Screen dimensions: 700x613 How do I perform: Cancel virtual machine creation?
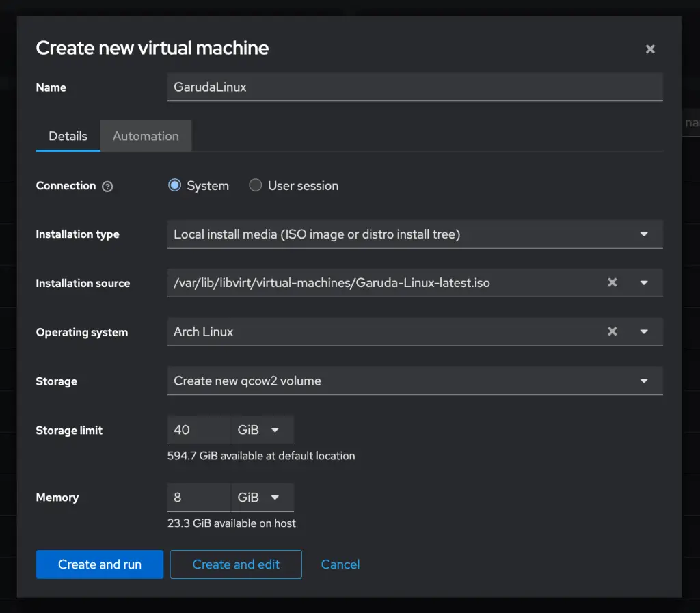click(340, 564)
